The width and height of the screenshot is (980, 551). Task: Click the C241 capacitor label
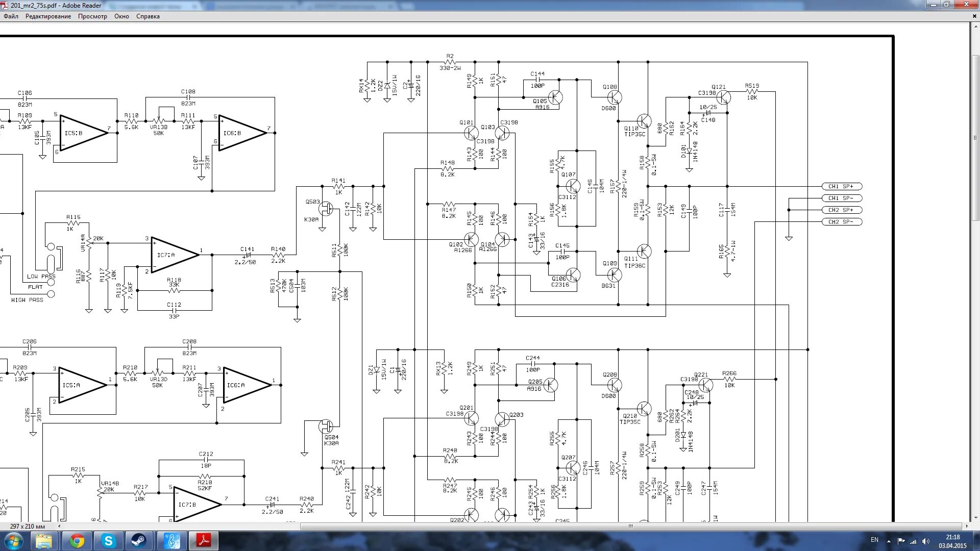click(x=272, y=499)
